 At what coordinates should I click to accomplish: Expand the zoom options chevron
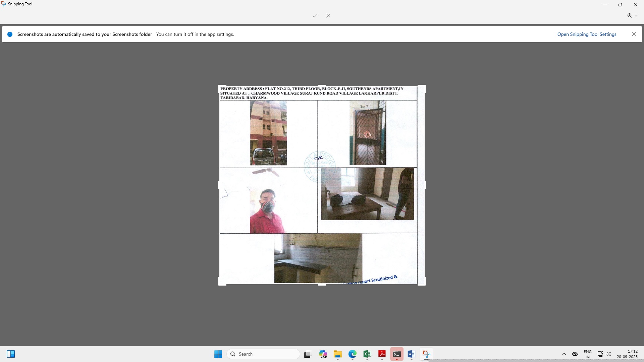click(636, 16)
